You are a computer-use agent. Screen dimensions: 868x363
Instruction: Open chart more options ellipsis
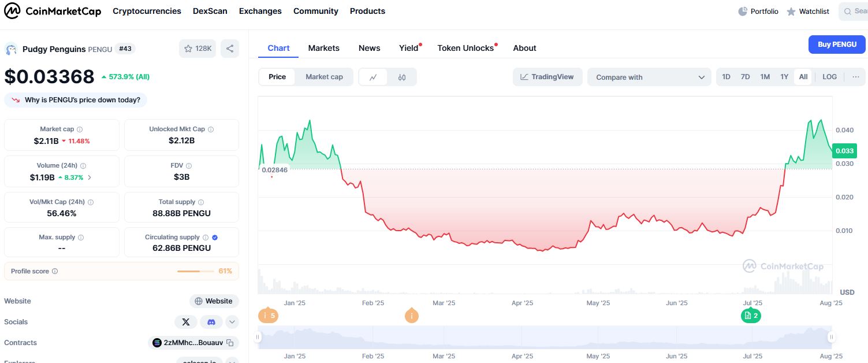(x=855, y=77)
